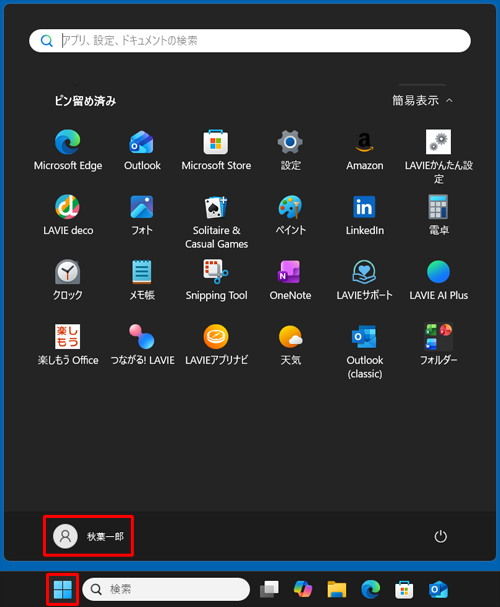Collapse pinned list via 簡易表示
The height and width of the screenshot is (607, 500).
click(x=422, y=101)
